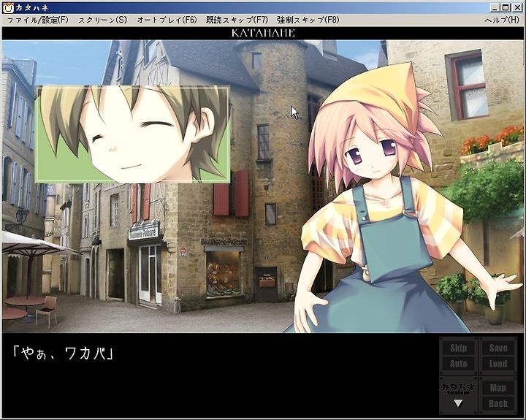Open the ヘルプ(H) menu
This screenshot has height=420, width=526.
501,20
